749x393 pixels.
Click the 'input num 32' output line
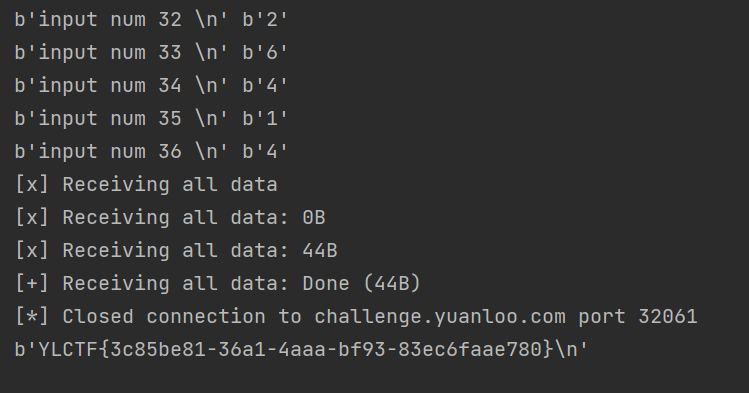(151, 20)
